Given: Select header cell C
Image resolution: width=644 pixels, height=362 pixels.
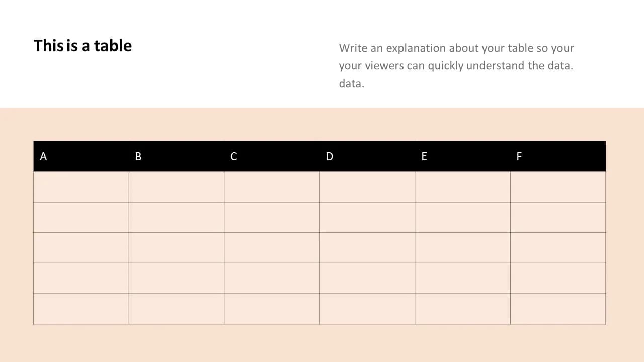Looking at the screenshot, I should click(272, 156).
